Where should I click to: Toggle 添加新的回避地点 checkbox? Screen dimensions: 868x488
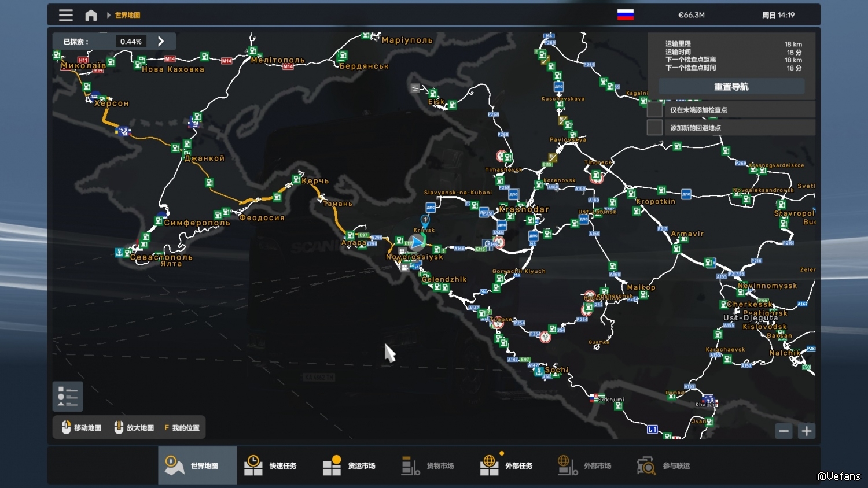click(654, 127)
